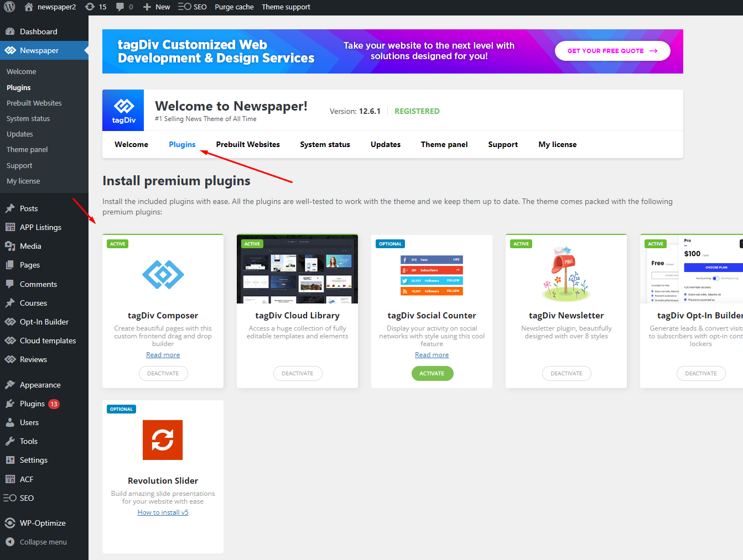Open Prebuilt Websites in sidebar submenu
This screenshot has height=560, width=743.
pyautogui.click(x=34, y=103)
